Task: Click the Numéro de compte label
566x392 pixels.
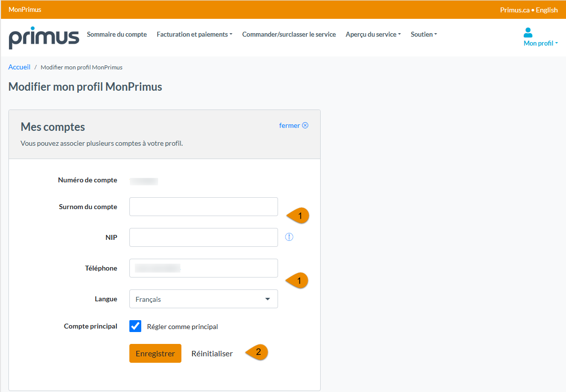Action: coord(88,180)
